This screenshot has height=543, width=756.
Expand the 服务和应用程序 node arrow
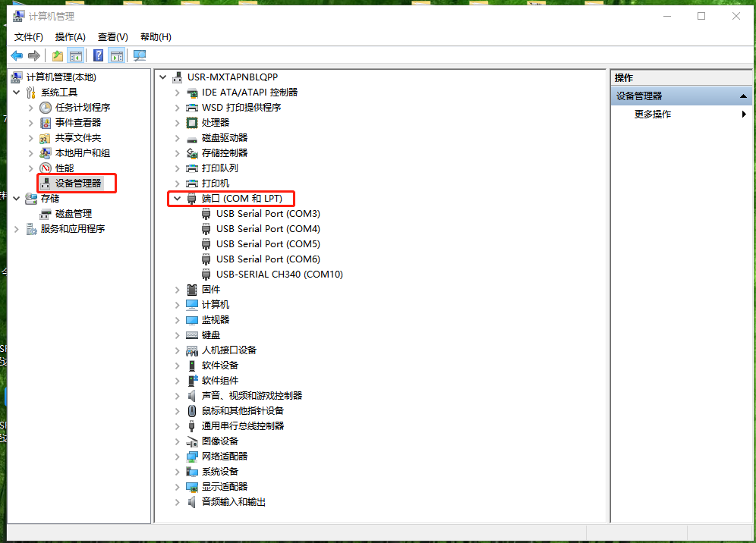tap(17, 229)
